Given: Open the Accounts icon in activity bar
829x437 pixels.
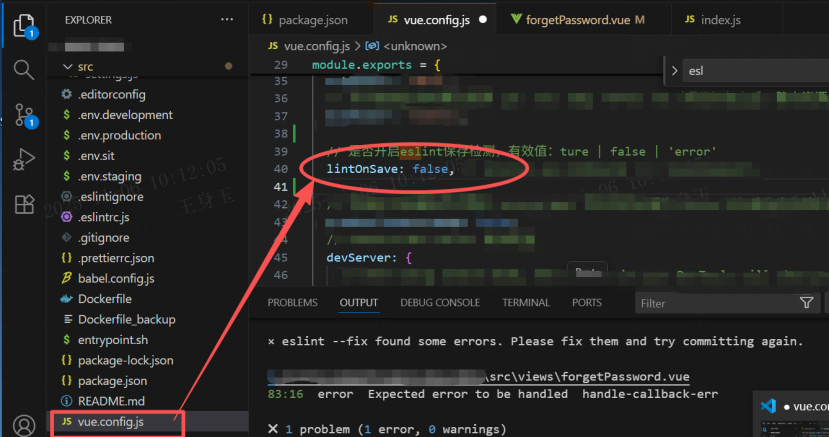Looking at the screenshot, I should pyautogui.click(x=24, y=425).
